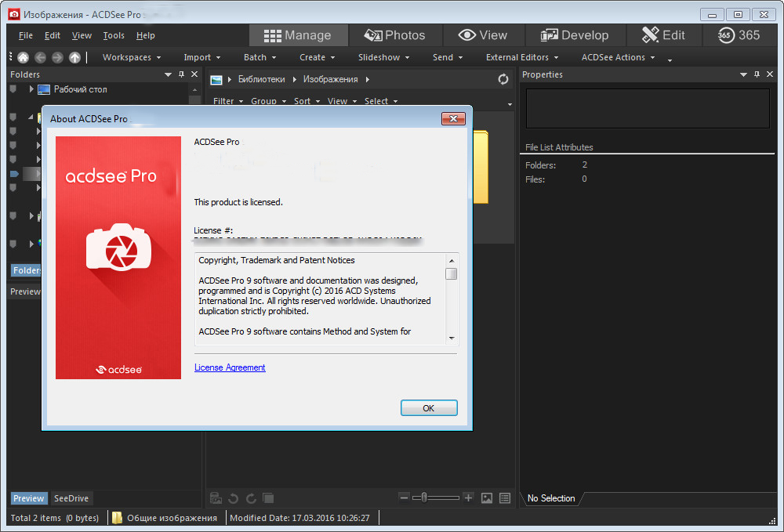The width and height of the screenshot is (784, 532).
Task: Click OK in the About dialog
Action: 429,408
